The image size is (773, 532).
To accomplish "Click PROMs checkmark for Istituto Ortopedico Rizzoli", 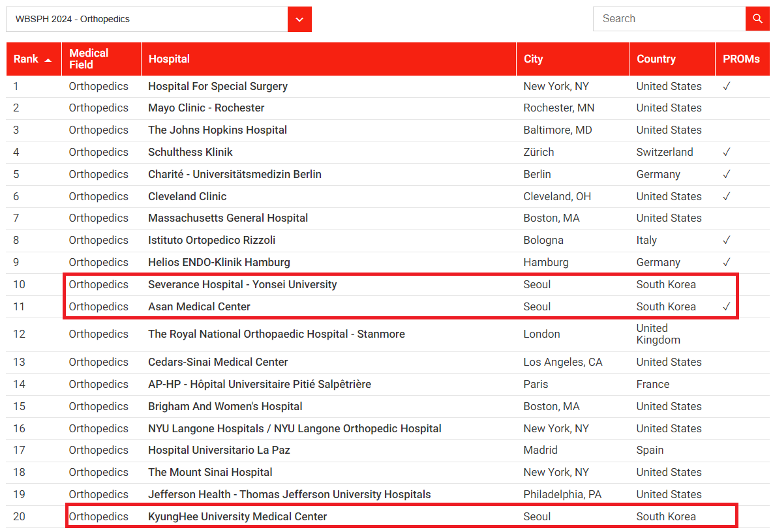I will (x=726, y=241).
